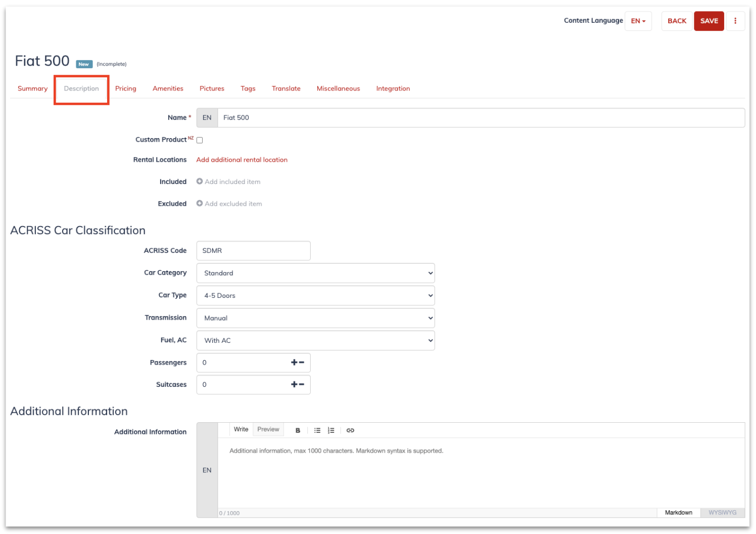This screenshot has height=534, width=756.
Task: Select the Preview tab in editor
Action: [268, 429]
